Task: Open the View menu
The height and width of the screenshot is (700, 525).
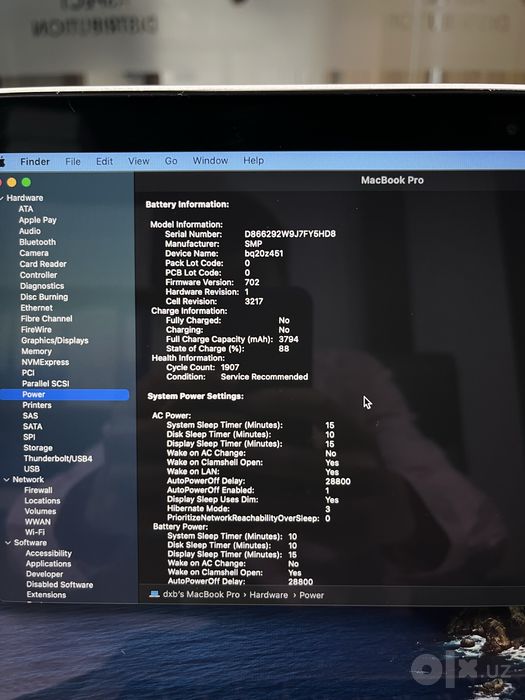Action: (x=139, y=161)
